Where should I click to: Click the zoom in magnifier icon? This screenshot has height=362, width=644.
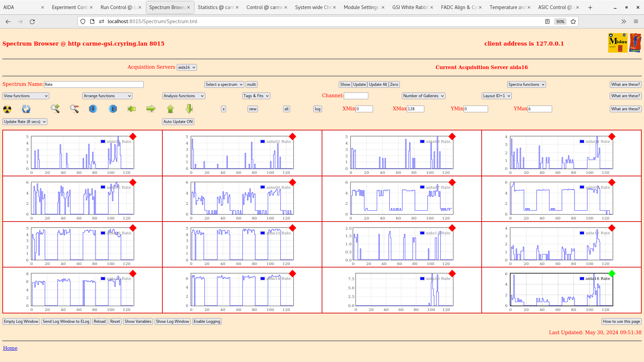(x=55, y=109)
